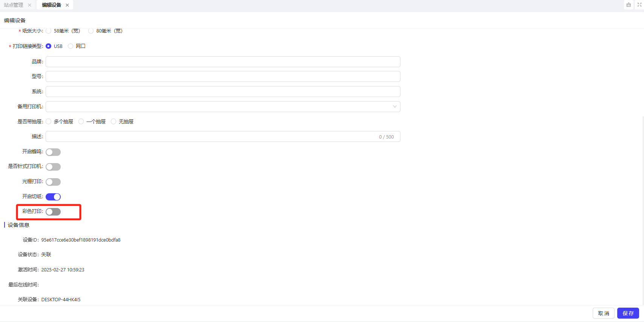This screenshot has width=644, height=322.
Task: Select 58毫米 paper size radio
Action: tap(49, 31)
